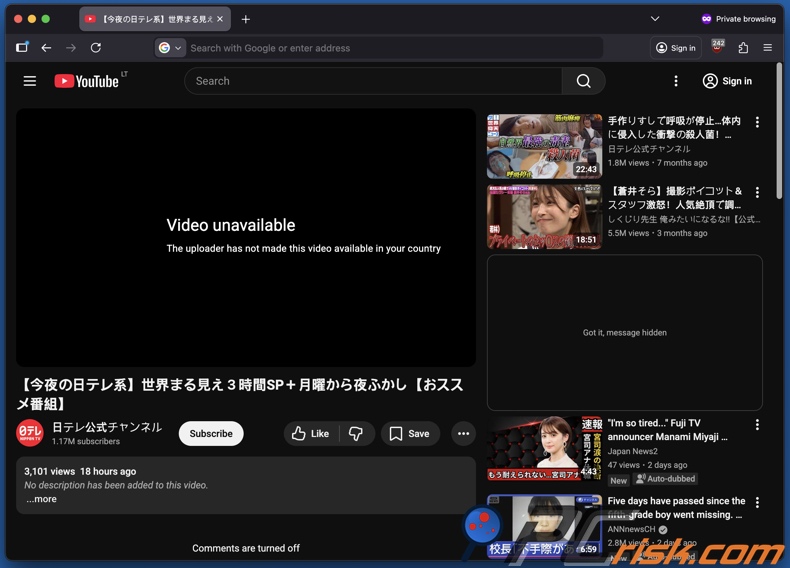Open the browser extensions puzzle icon
790x568 pixels.
743,48
